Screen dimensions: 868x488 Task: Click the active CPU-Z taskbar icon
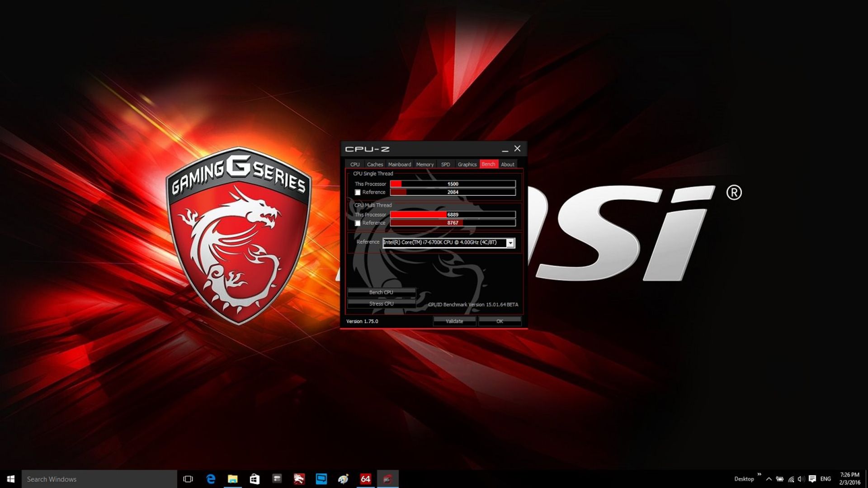tap(387, 479)
